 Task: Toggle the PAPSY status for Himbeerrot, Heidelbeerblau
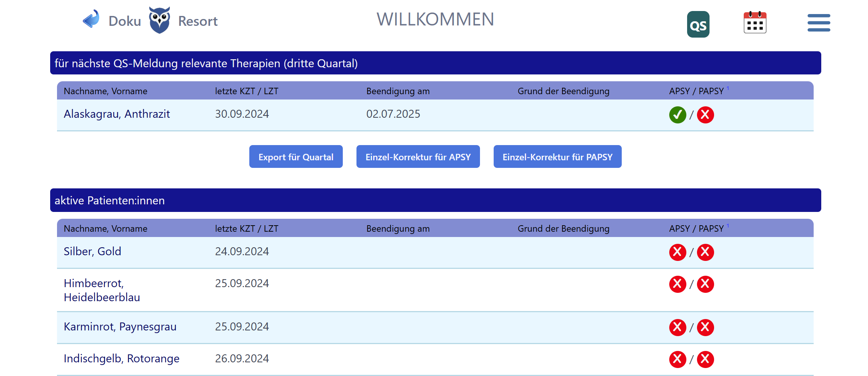coord(706,284)
